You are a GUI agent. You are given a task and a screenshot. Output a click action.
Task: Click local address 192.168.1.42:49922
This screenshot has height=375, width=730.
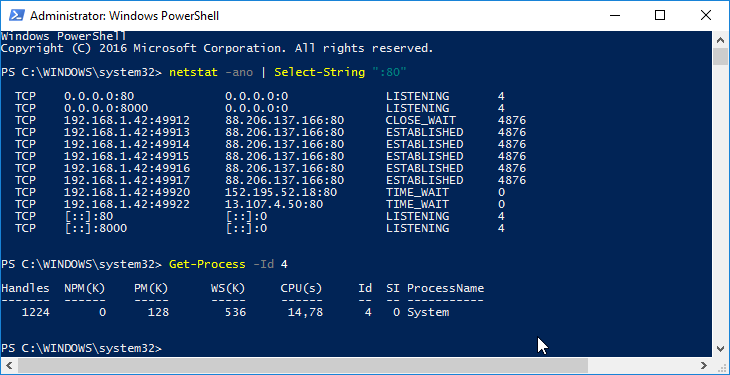point(127,204)
